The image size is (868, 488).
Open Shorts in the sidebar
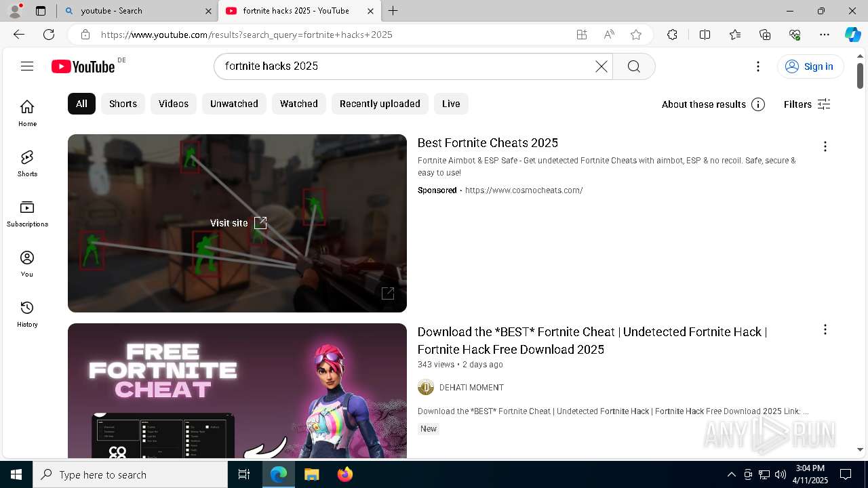point(27,163)
